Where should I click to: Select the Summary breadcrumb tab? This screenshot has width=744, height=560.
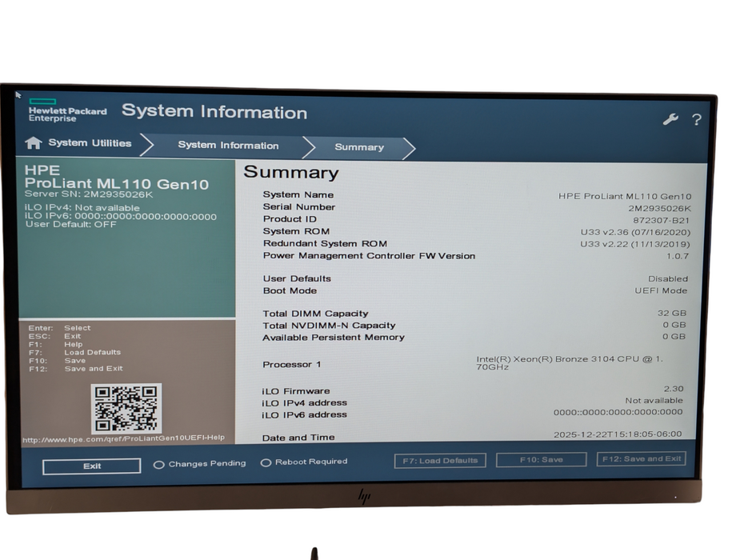(358, 148)
